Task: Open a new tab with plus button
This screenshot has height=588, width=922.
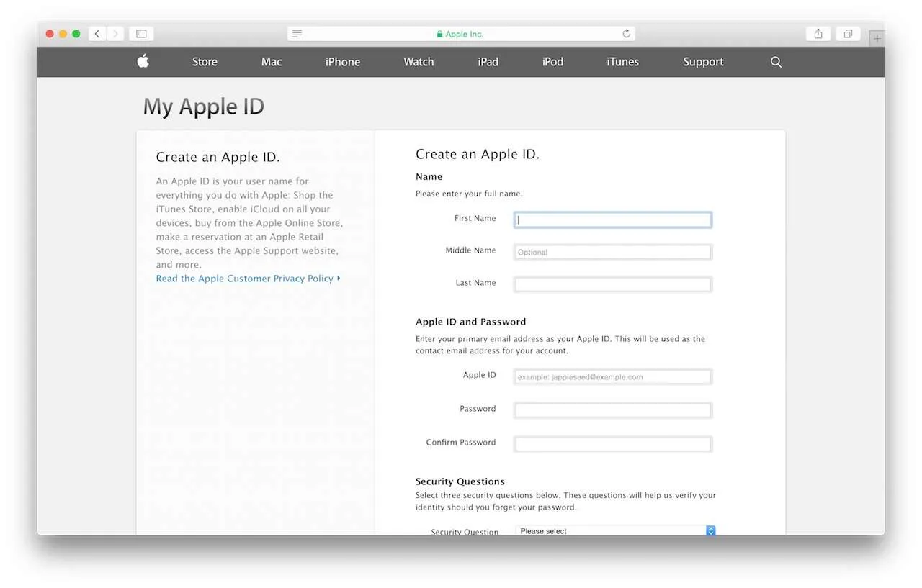Action: pyautogui.click(x=877, y=39)
